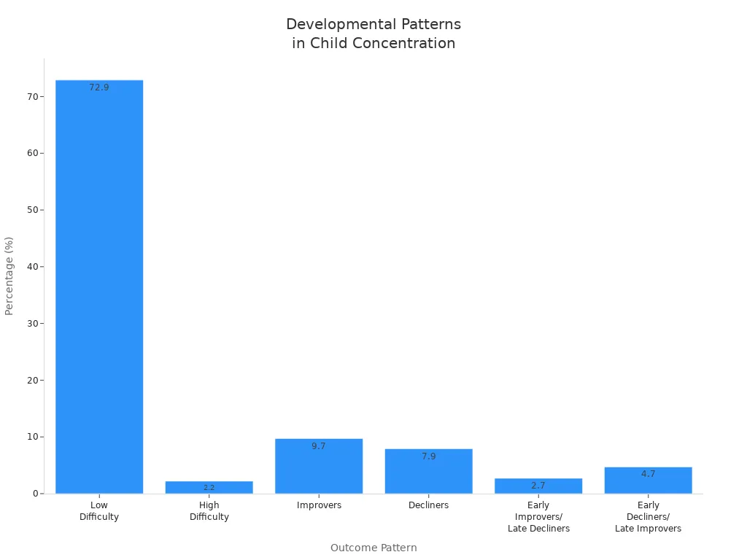Click the Low Difficulty category label
Screen dimensions: 747x560
pyautogui.click(x=98, y=511)
